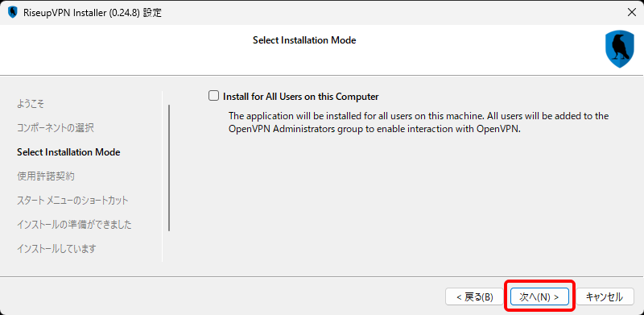Click the RiseupVPN Installer (0.24.8) title text

[93, 13]
